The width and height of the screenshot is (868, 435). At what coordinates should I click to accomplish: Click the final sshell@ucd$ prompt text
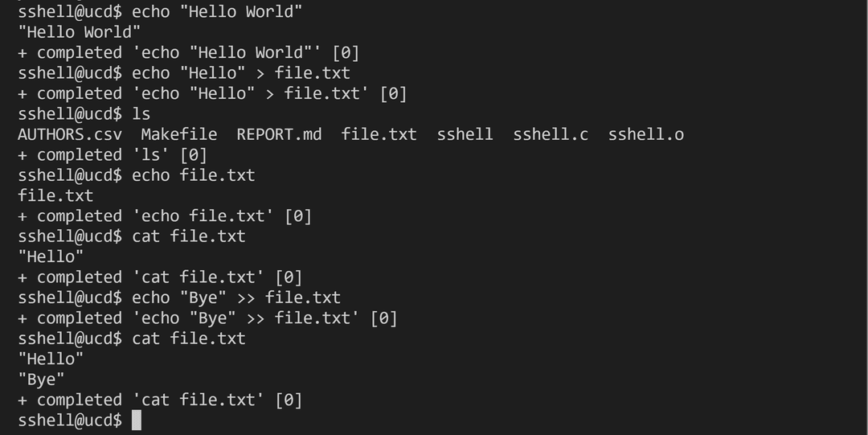70,421
